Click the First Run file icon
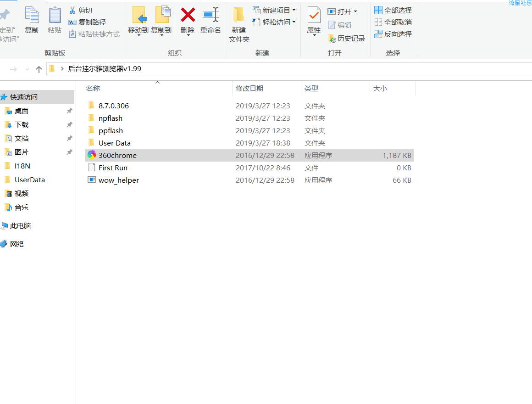The width and height of the screenshot is (532, 404). [x=92, y=168]
